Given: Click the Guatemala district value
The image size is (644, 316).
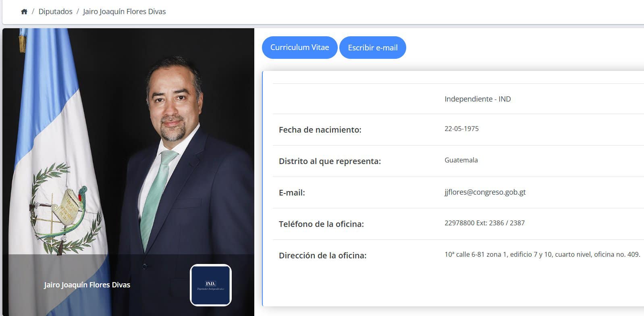Looking at the screenshot, I should 461,160.
